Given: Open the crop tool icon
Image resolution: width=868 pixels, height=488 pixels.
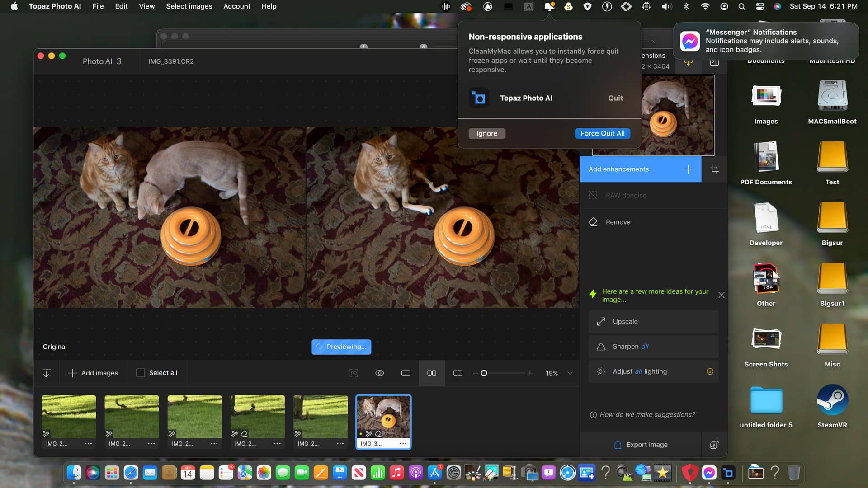Looking at the screenshot, I should [714, 169].
